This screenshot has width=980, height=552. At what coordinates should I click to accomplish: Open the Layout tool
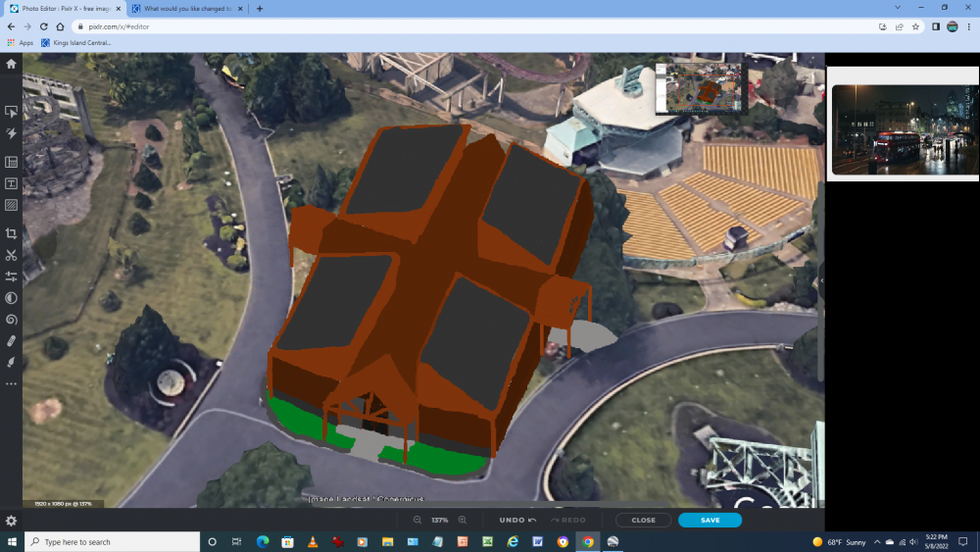[x=11, y=162]
